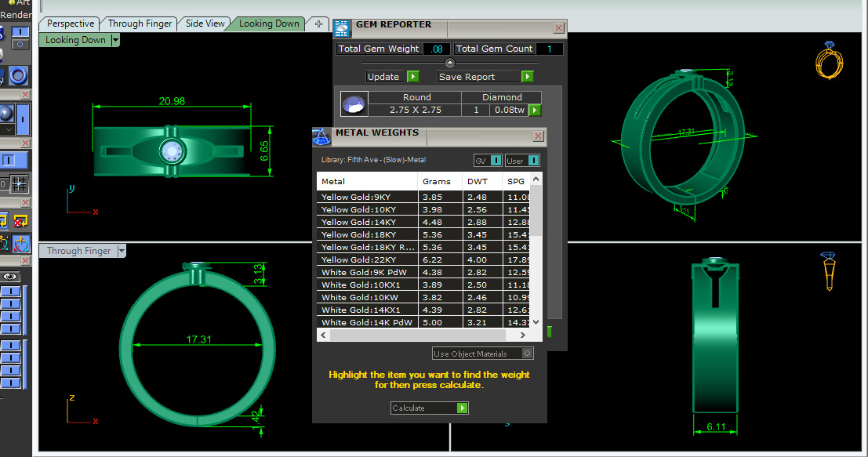Click the yellow arrow with red X icon
Screen dimensions: 868x457
(21, 221)
